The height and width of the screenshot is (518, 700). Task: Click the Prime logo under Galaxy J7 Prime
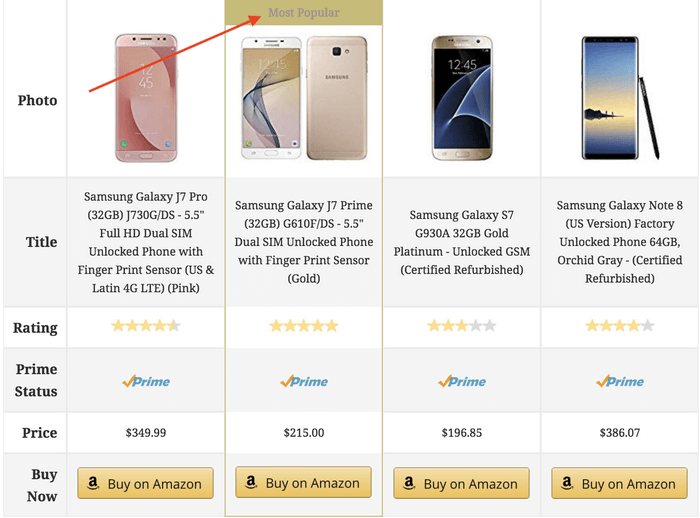(304, 381)
